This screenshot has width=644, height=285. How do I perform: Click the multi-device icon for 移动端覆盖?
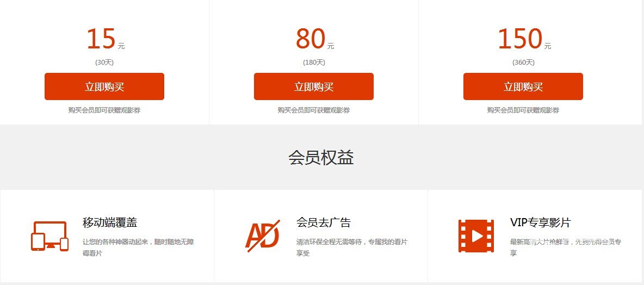pyautogui.click(x=49, y=237)
